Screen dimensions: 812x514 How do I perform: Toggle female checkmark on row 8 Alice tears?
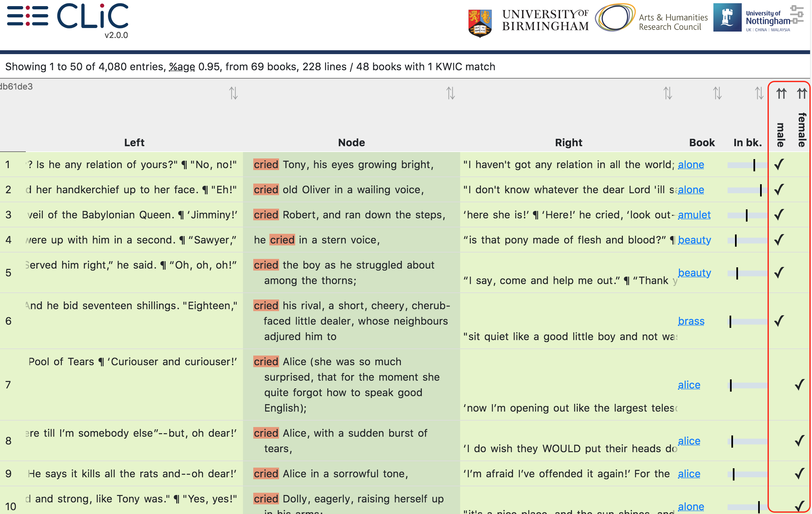(799, 441)
